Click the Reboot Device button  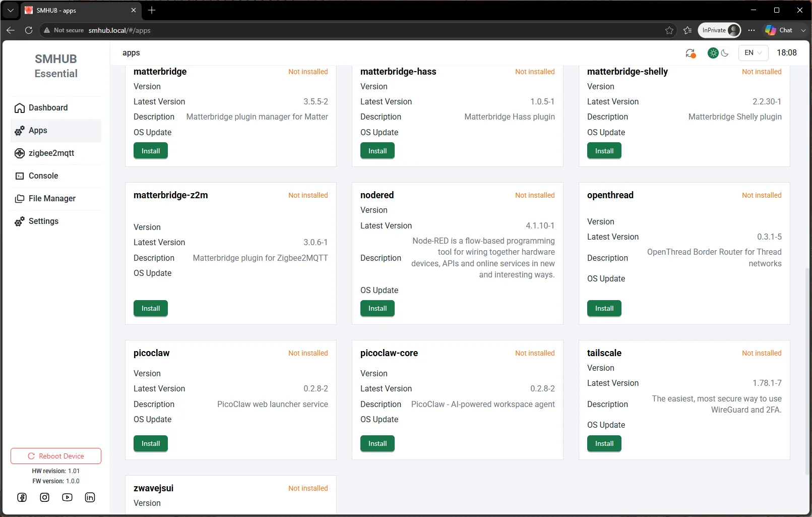(x=56, y=456)
